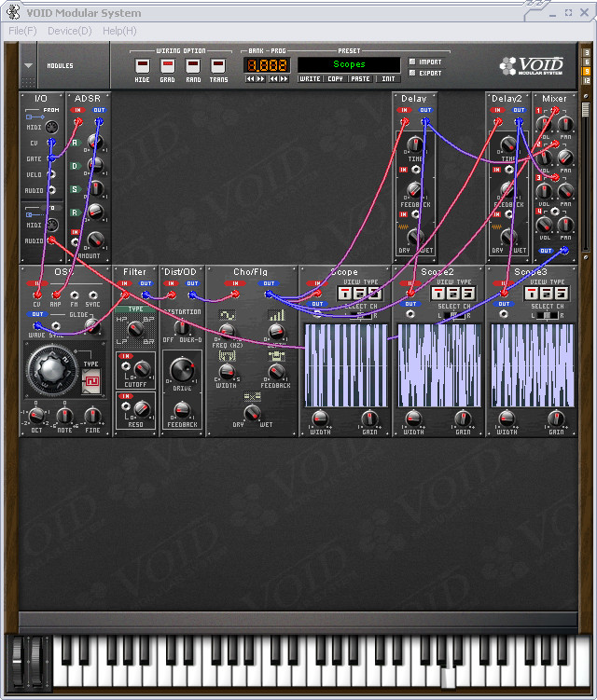Click the COPY preset button

[x=335, y=78]
